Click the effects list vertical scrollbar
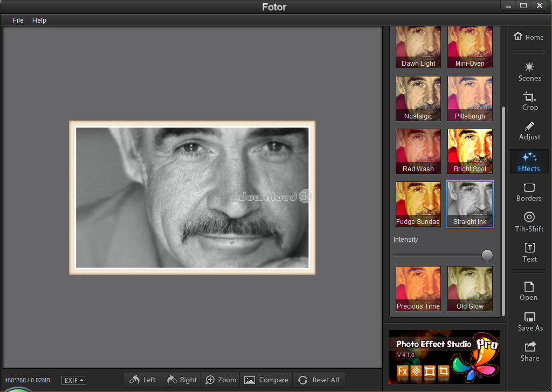Viewport: 552px width, 392px height. [x=503, y=210]
